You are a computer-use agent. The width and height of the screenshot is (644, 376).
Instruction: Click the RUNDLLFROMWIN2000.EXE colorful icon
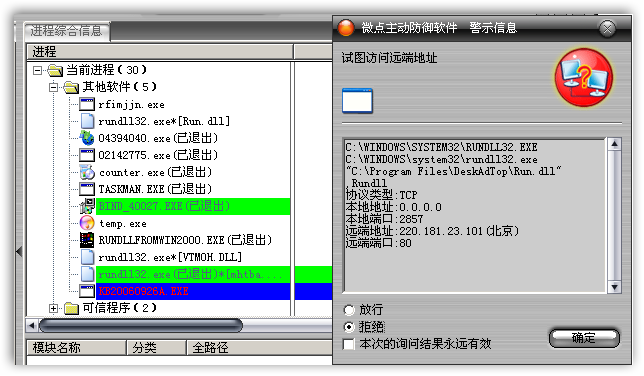click(x=87, y=240)
